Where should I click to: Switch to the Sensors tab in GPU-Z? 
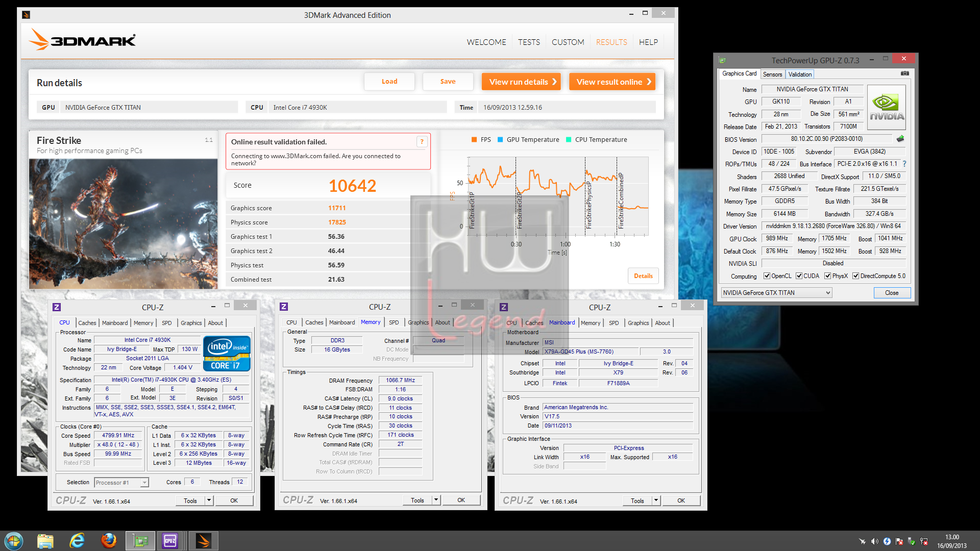point(772,74)
